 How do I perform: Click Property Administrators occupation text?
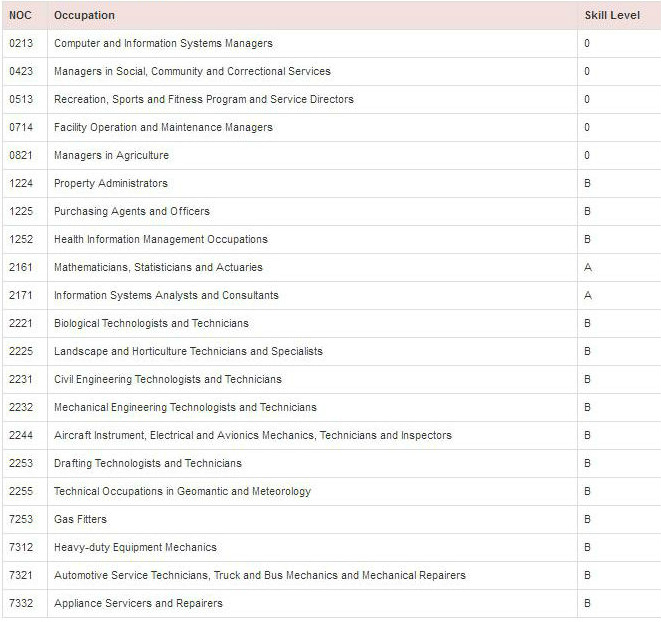coord(110,183)
